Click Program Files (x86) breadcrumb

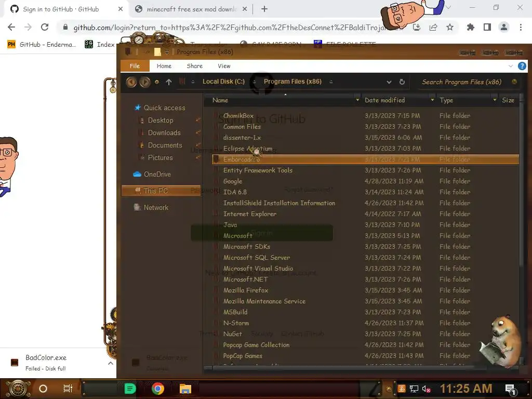pyautogui.click(x=292, y=82)
